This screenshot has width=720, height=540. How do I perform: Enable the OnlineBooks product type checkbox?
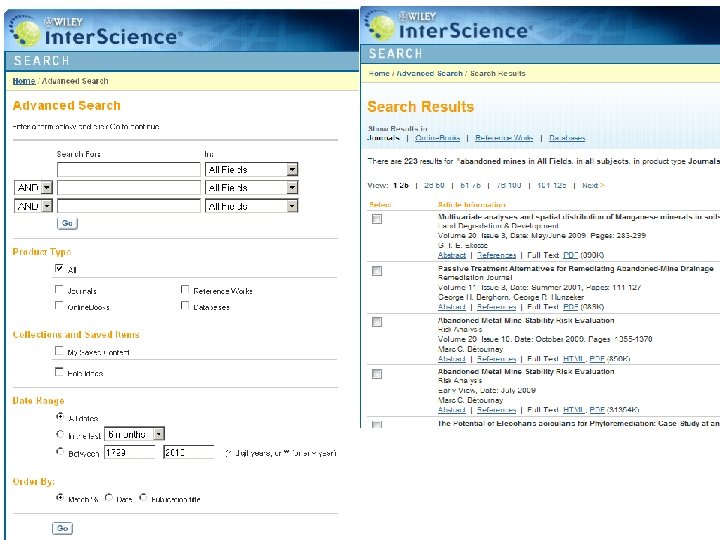59,305
